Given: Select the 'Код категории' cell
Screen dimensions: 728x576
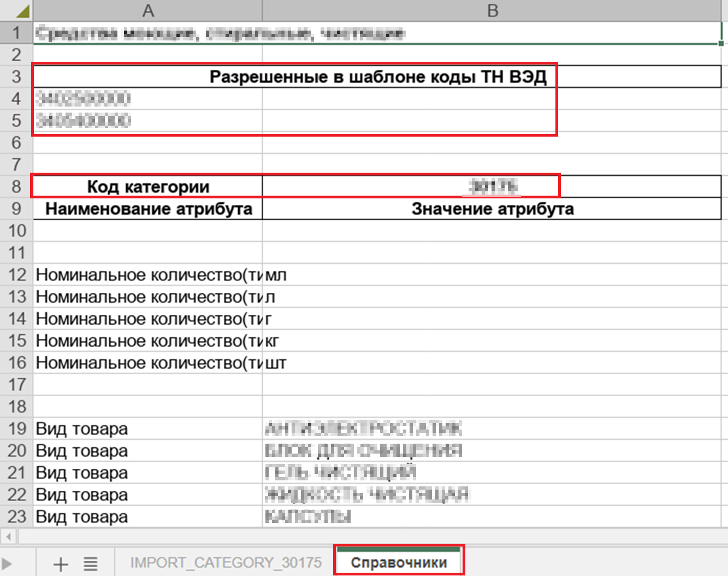Looking at the screenshot, I should [x=148, y=186].
